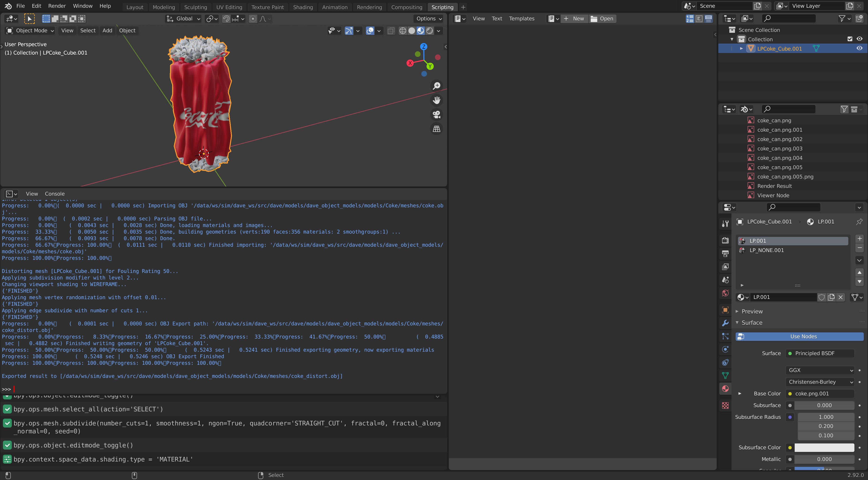Hide LPCoke_Cube.001 in viewport eye icon
868x480 pixels.
(860, 48)
